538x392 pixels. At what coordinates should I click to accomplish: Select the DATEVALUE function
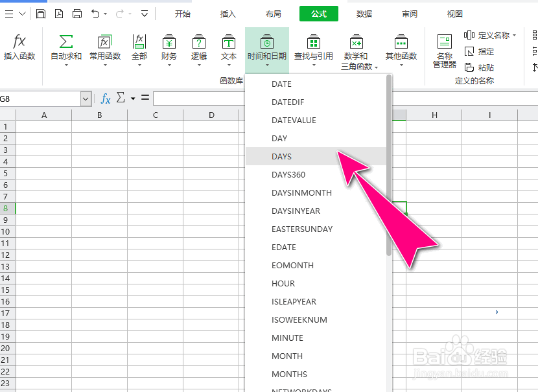coord(316,121)
